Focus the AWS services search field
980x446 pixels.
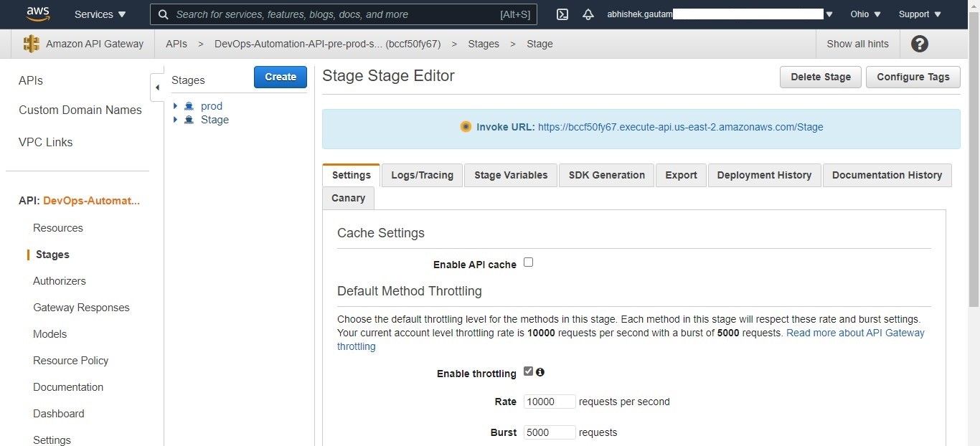point(344,14)
